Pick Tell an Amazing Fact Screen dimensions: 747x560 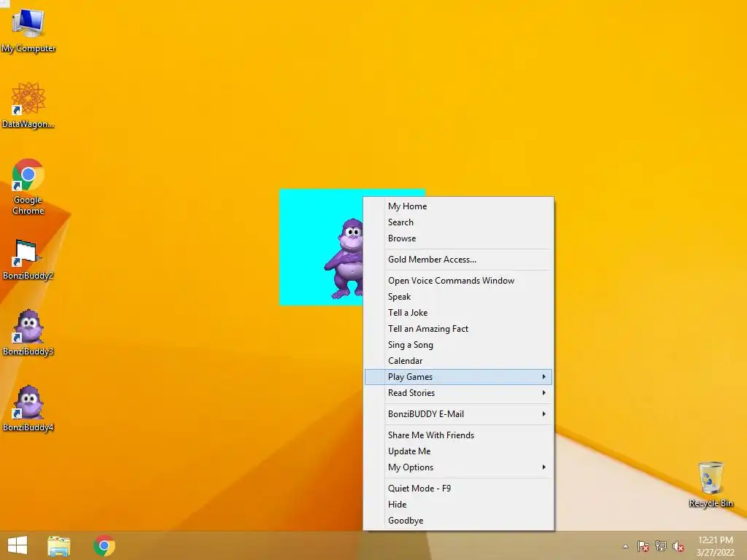click(x=458, y=329)
